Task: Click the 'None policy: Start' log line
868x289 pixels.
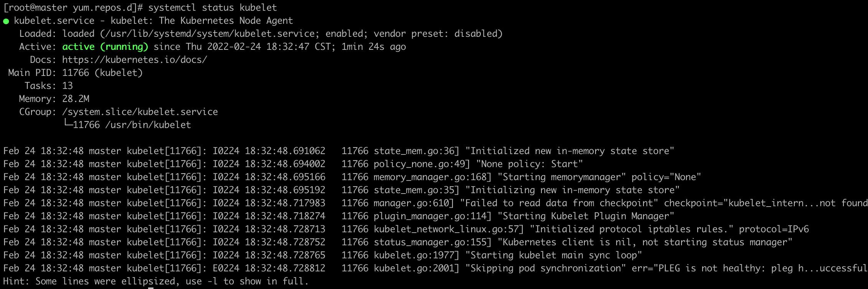Action: pyautogui.click(x=529, y=164)
